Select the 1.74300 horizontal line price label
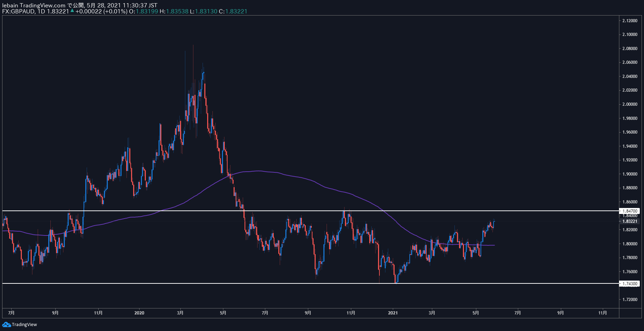This screenshot has height=331, width=644. [x=630, y=283]
